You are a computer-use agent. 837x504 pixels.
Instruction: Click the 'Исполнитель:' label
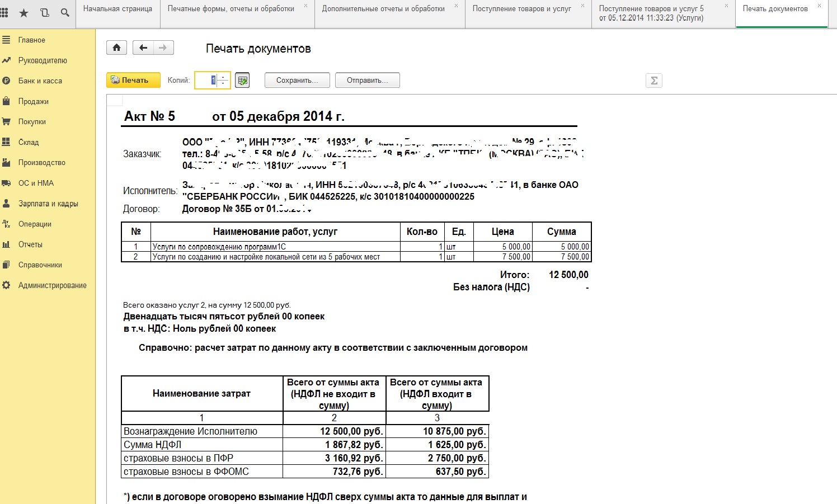[x=150, y=191]
